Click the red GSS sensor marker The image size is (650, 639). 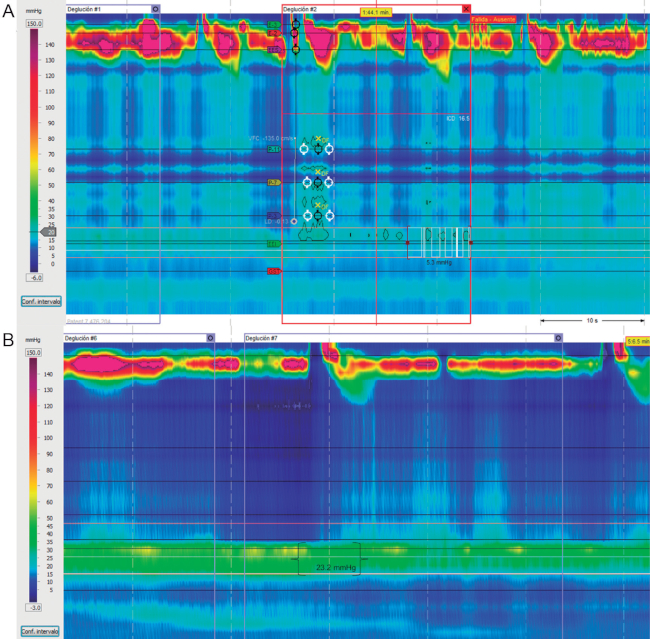click(x=273, y=271)
